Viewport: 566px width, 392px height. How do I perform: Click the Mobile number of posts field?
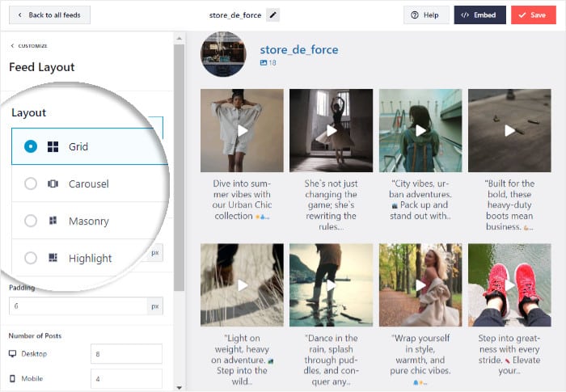tap(126, 379)
